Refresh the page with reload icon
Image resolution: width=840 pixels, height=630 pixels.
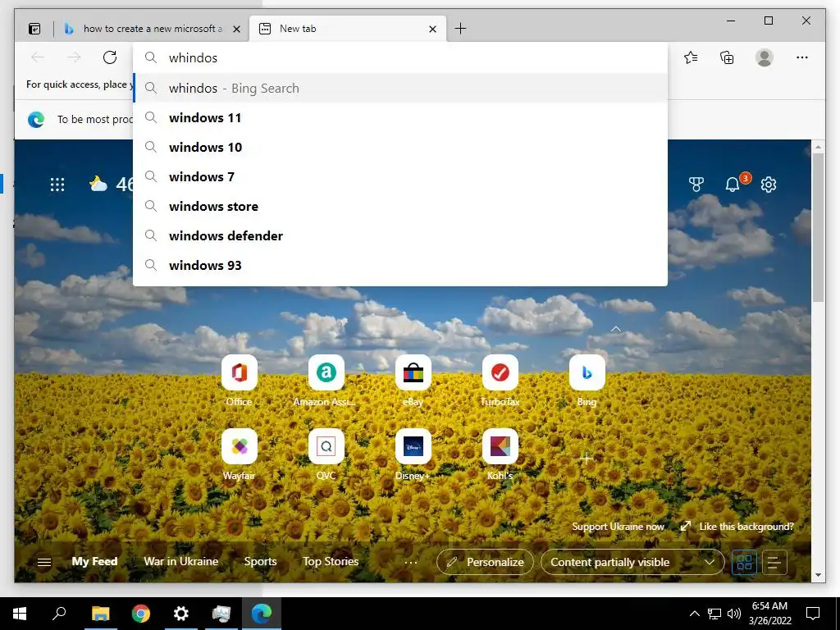point(110,57)
